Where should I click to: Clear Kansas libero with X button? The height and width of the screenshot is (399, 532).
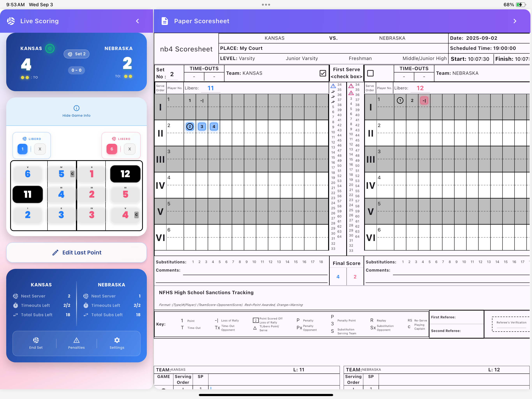coord(40,149)
